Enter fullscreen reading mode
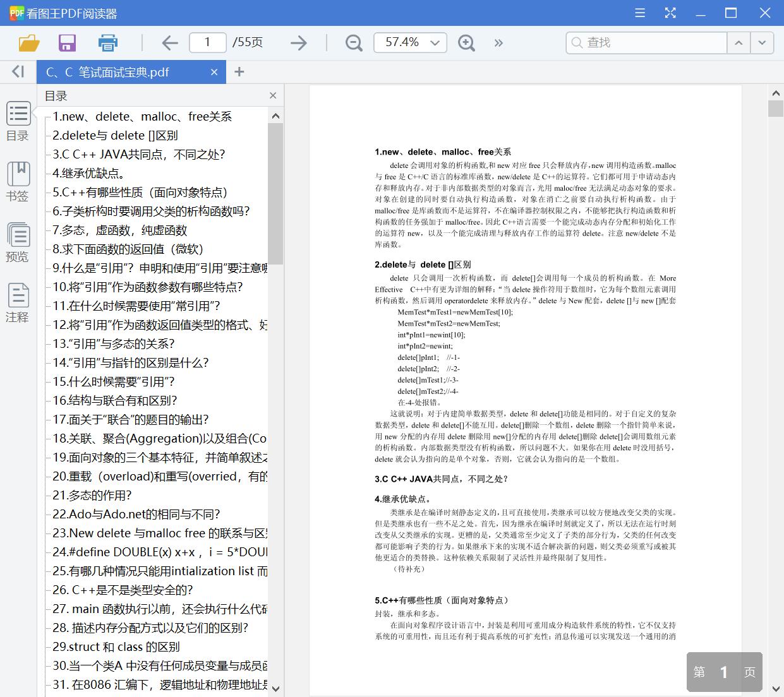The image size is (784, 697). (x=670, y=13)
